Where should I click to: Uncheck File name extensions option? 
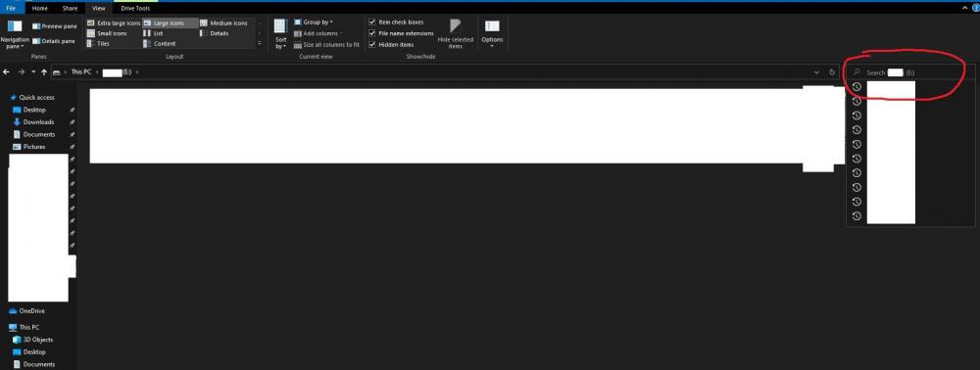point(401,33)
